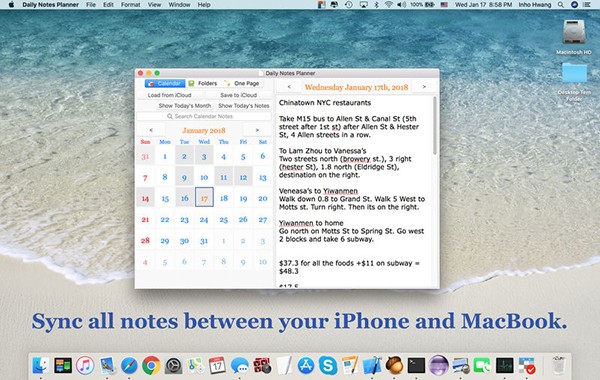Open Safari from the Dock
Viewport: 600px width, 380px height.
click(x=129, y=365)
